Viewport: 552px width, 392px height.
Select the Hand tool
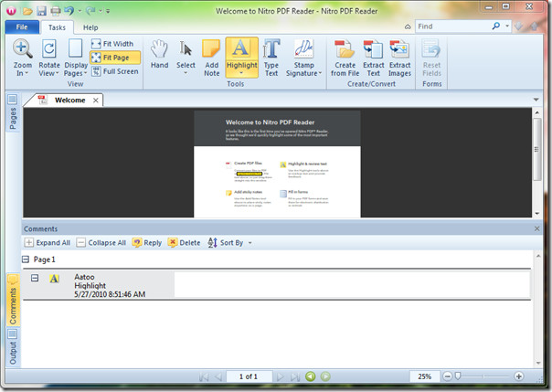[159, 55]
